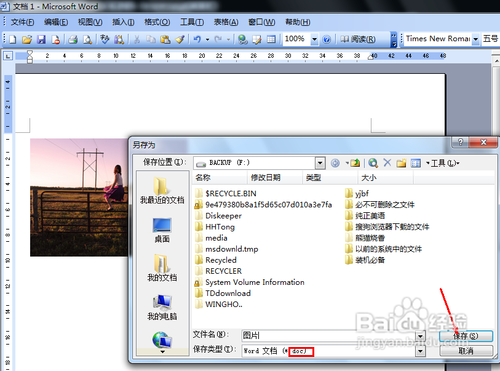Viewport: 500px width, 371px height.
Task: Click the dialog help ? button
Action: (x=460, y=142)
